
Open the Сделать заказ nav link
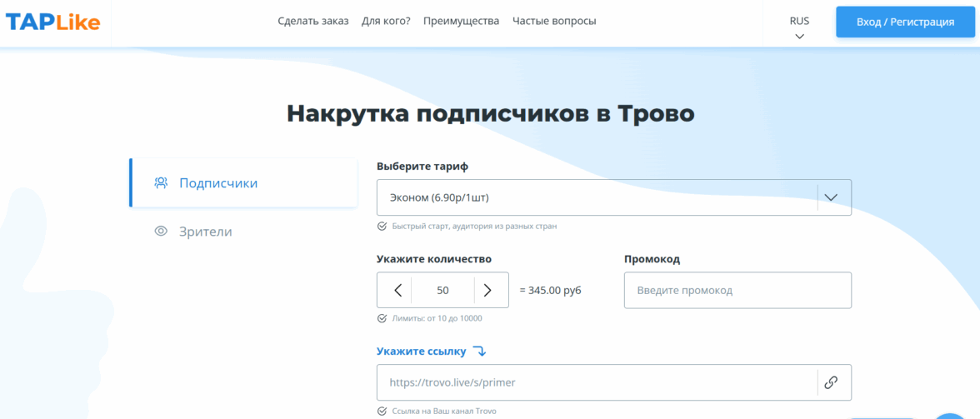[313, 22]
